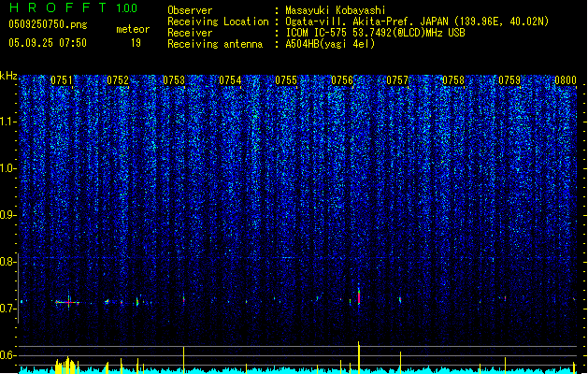Click observer name Masayuki Kobayashi
Image resolution: width=588 pixels, height=374 pixels.
(336, 10)
